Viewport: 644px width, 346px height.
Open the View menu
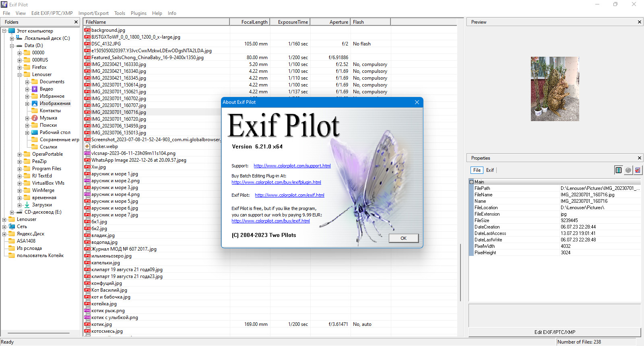21,13
